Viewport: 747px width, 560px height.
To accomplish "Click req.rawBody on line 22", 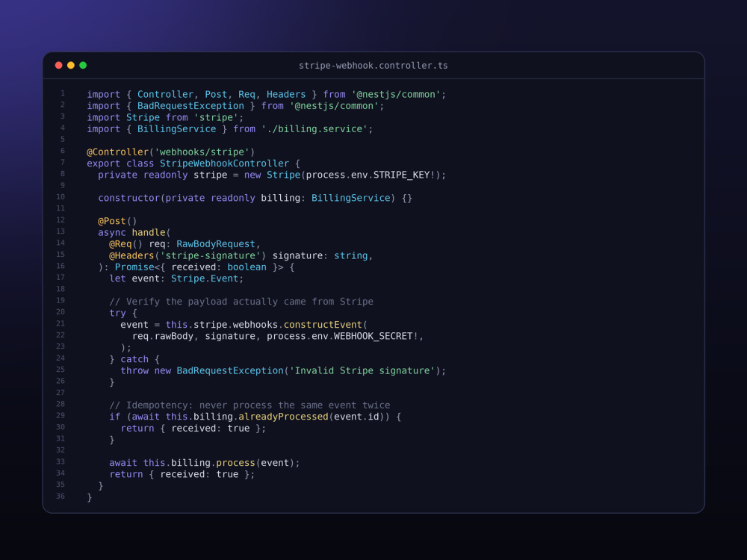I will click(x=162, y=336).
